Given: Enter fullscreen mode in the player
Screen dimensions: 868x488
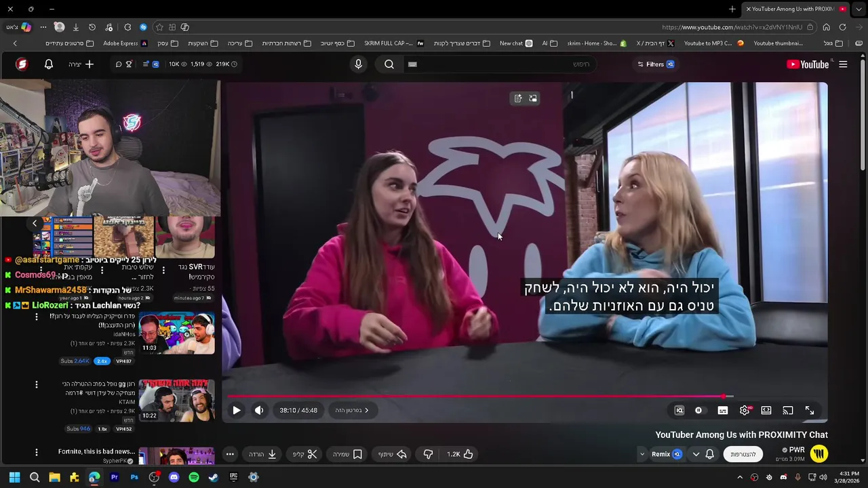Looking at the screenshot, I should click(810, 410).
